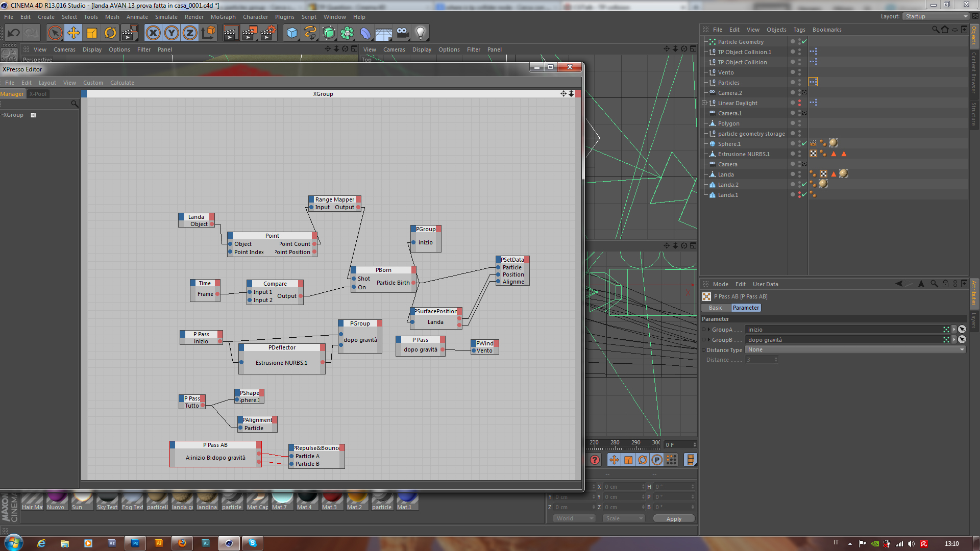Viewport: 980px width, 551px height.
Task: Expand Linear Daylight tree item
Action: (x=704, y=103)
